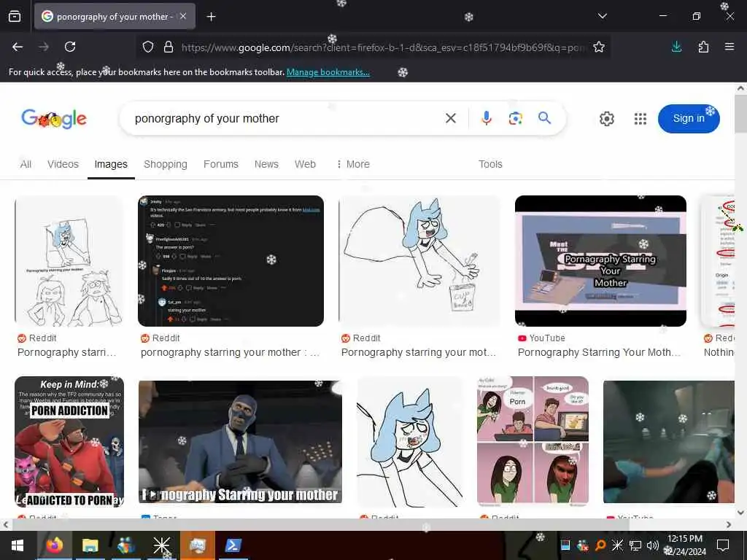Open PowerShell from the taskbar
The image size is (747, 560).
click(x=233, y=545)
